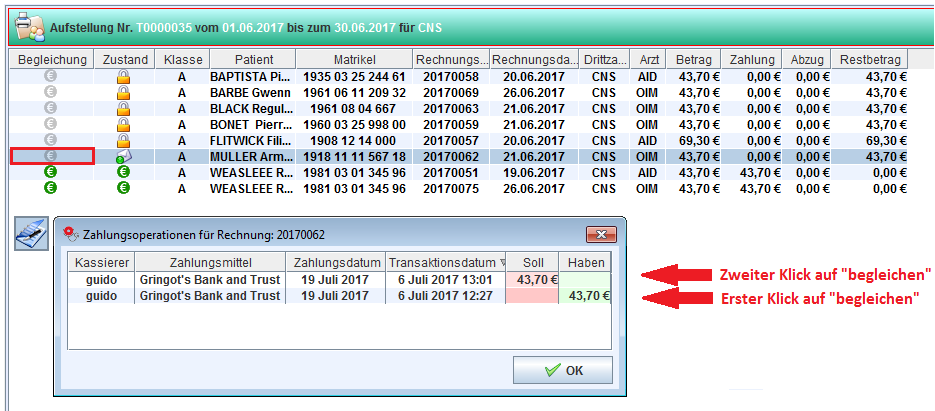Sort by Transaktionsdatum column header
The image size is (935, 411).
click(x=446, y=262)
